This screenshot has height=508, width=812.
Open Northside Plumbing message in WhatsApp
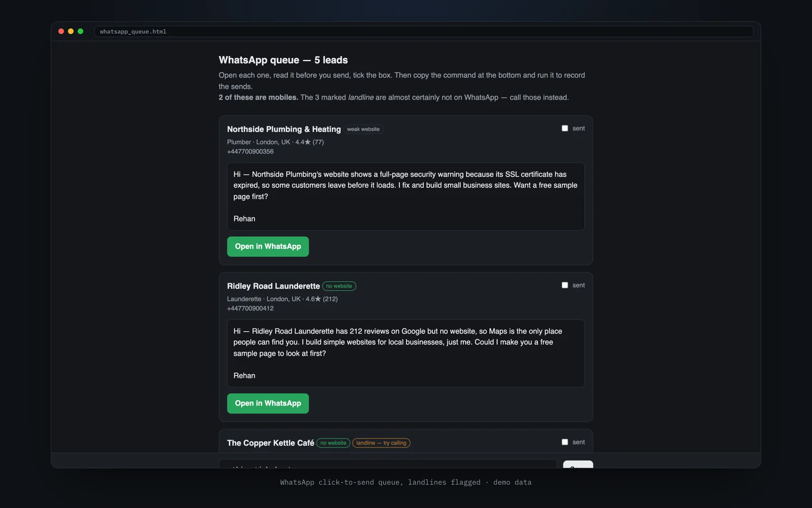(x=268, y=246)
